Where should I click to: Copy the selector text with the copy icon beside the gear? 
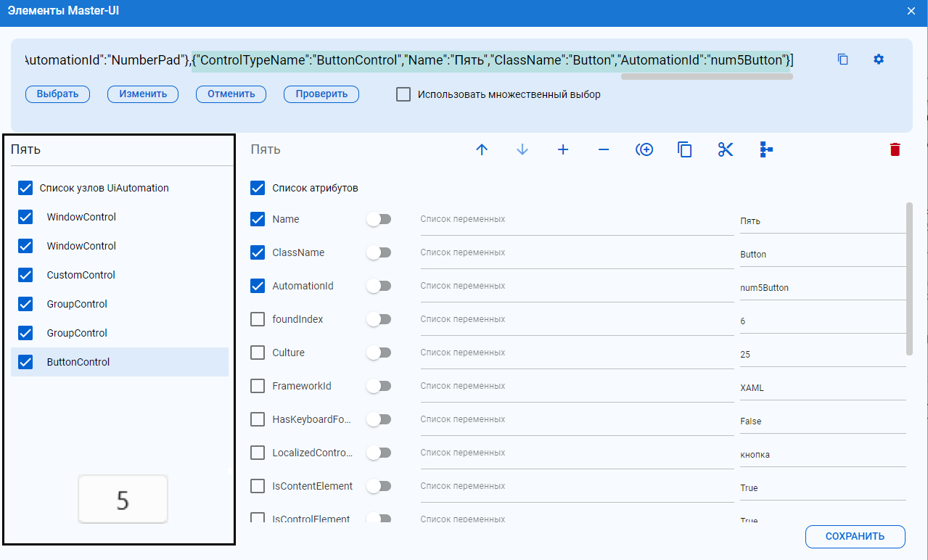843,59
